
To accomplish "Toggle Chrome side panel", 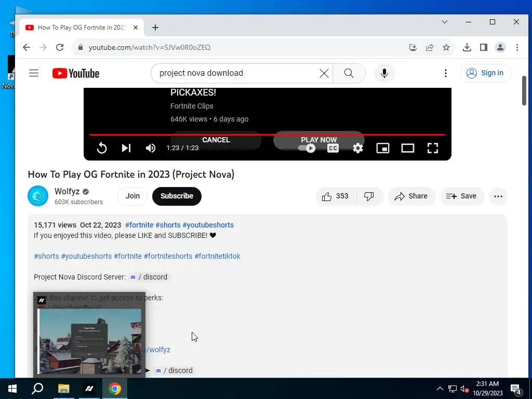I will click(484, 47).
